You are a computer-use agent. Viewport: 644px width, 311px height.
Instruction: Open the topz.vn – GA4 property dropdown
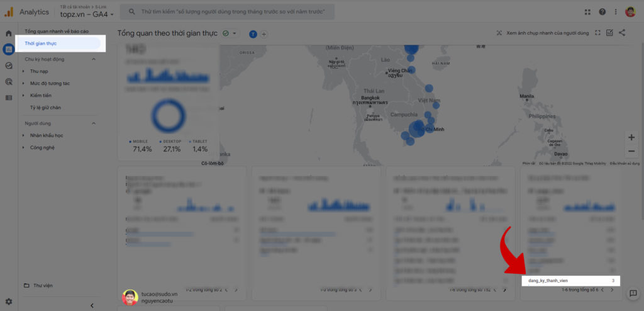click(x=87, y=14)
